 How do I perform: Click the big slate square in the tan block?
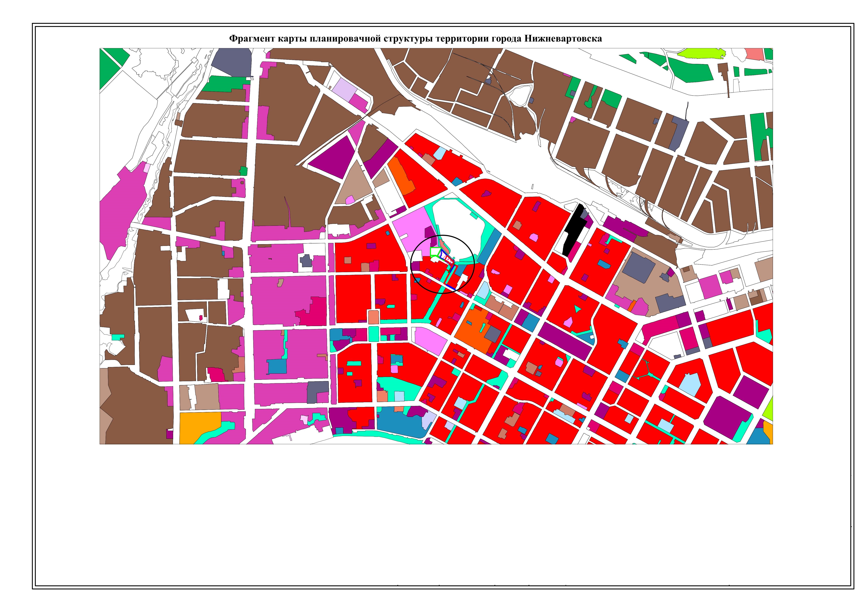click(x=639, y=267)
